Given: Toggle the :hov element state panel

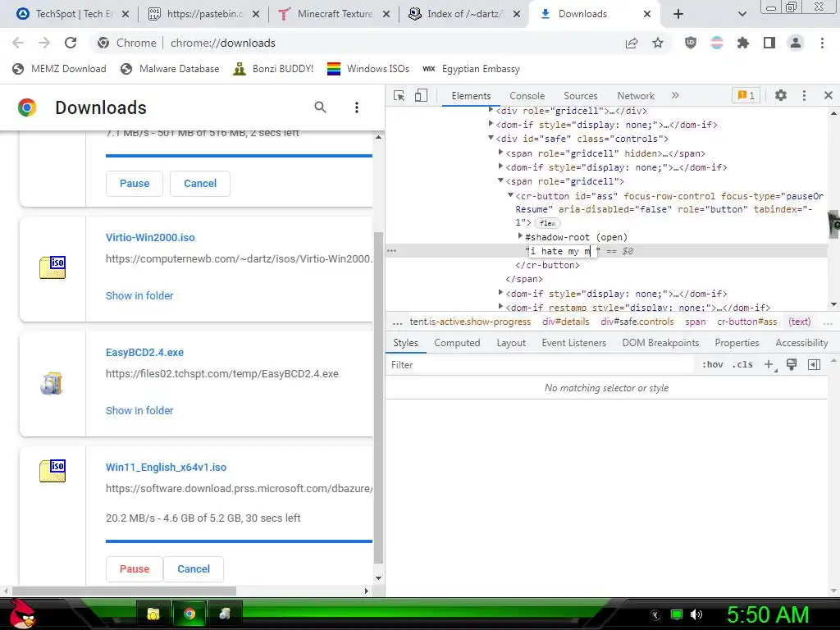Looking at the screenshot, I should point(713,365).
